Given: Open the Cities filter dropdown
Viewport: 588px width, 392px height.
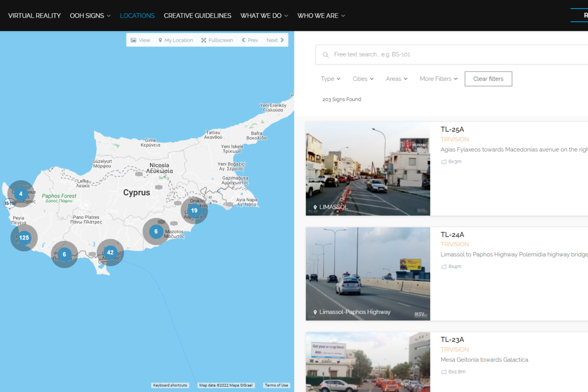Looking at the screenshot, I should [363, 79].
